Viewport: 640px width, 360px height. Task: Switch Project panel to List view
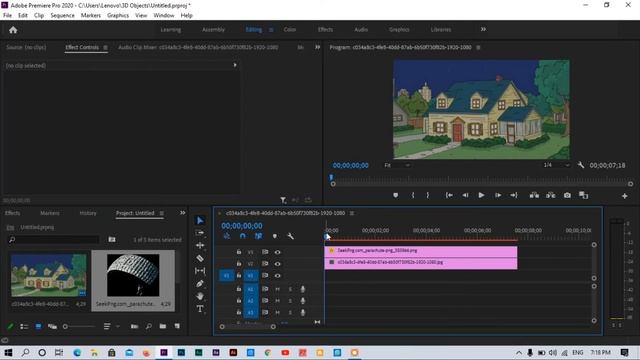coord(24,326)
